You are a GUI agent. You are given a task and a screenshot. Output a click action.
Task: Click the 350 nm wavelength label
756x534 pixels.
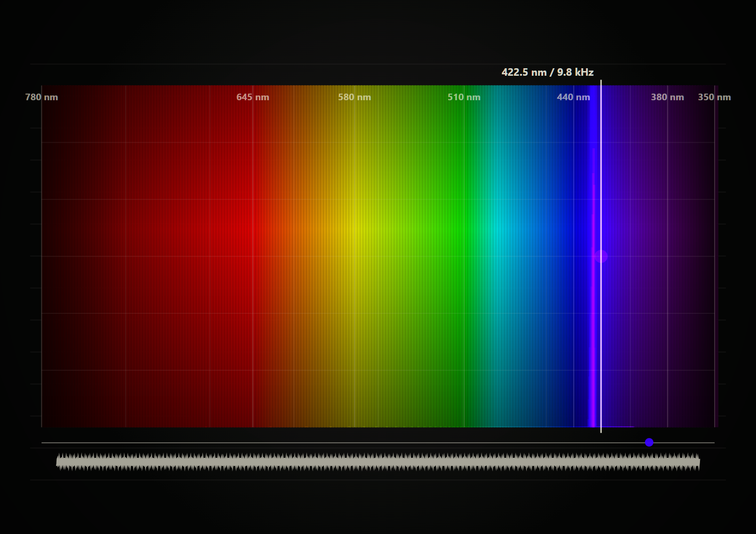[714, 97]
